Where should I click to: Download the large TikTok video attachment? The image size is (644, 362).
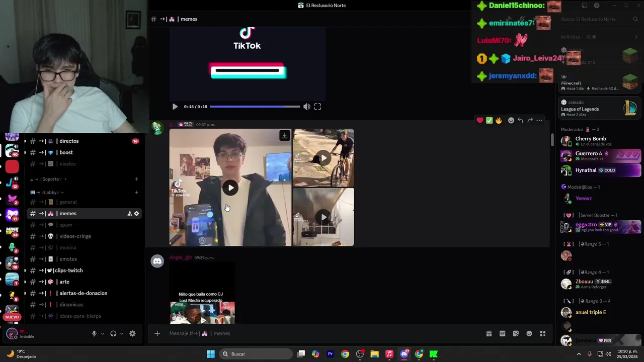coord(285,135)
